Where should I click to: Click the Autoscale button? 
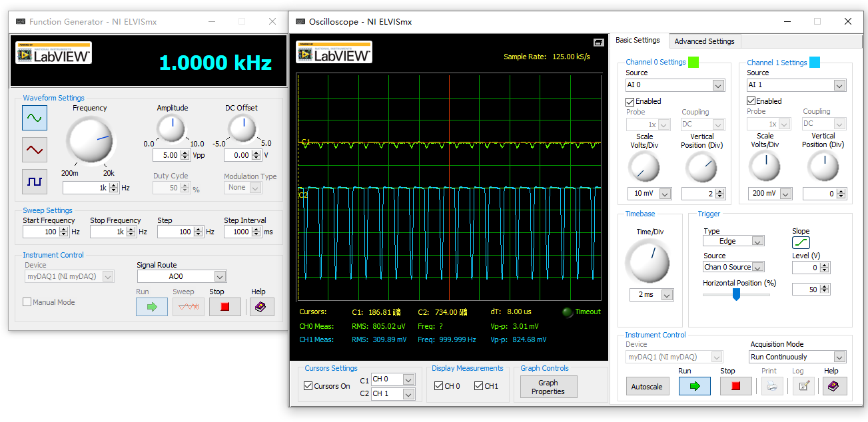648,386
